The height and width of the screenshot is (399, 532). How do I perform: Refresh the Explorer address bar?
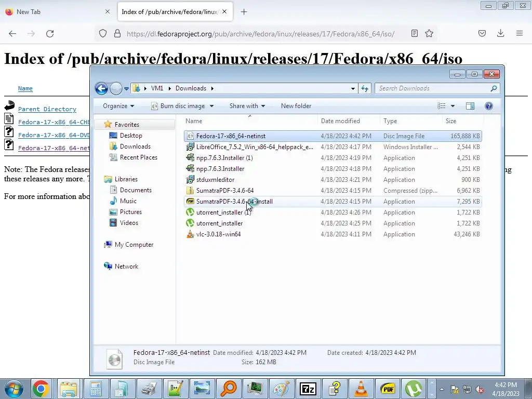point(365,88)
